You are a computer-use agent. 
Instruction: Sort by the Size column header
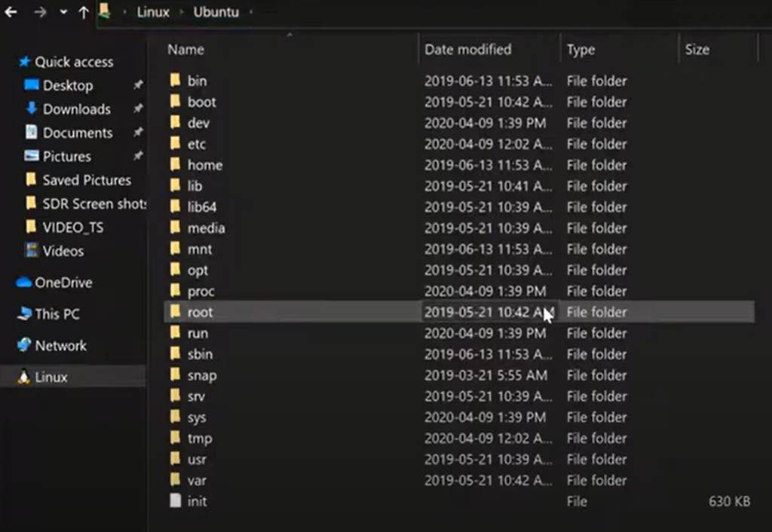click(x=697, y=50)
